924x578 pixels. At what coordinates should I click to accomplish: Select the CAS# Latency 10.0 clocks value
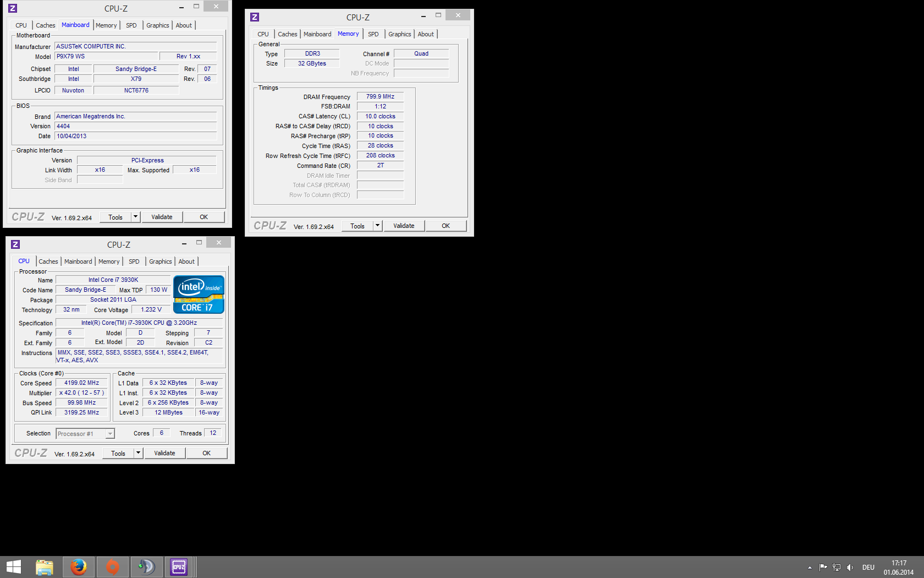(380, 116)
